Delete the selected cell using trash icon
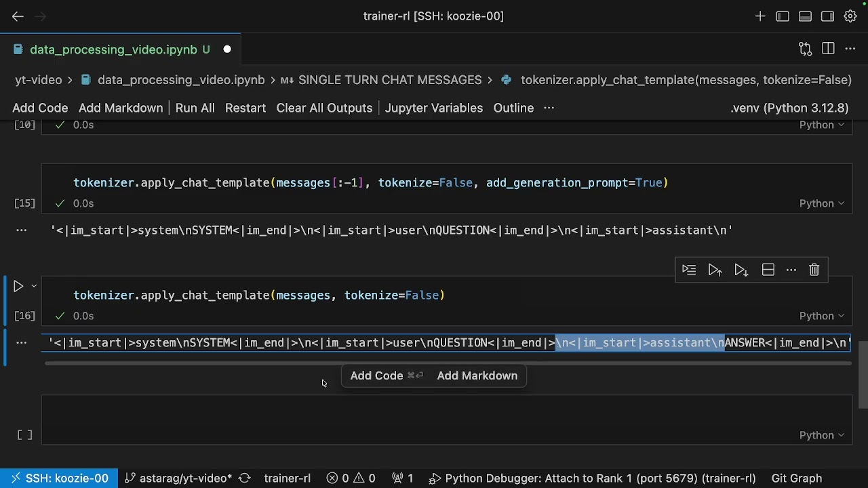The width and height of the screenshot is (868, 488). pos(814,270)
